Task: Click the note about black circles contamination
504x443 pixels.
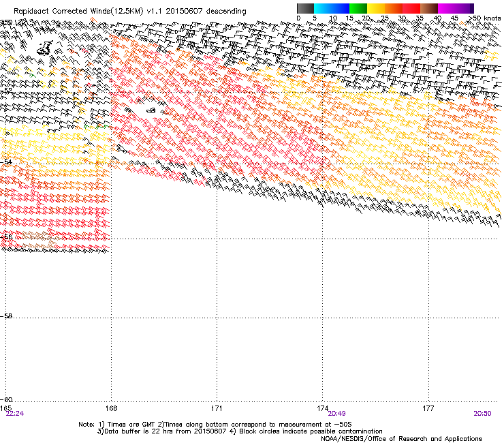Action: pos(306,431)
